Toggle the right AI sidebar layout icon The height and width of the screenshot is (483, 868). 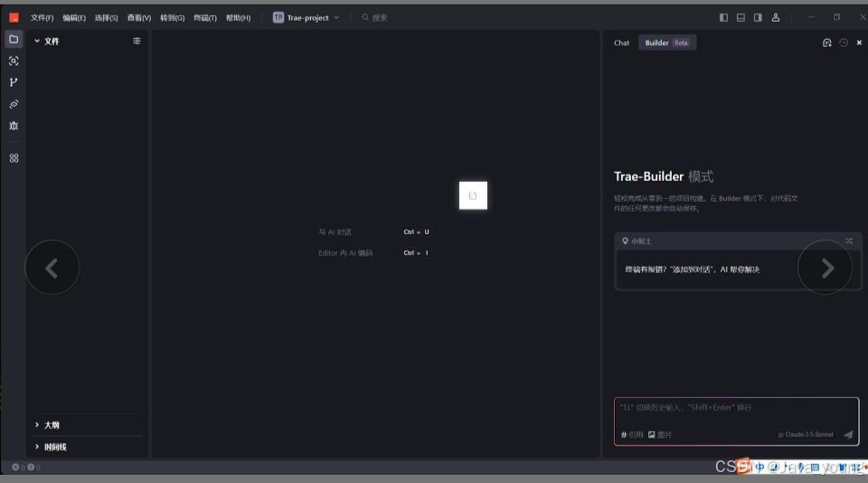[x=758, y=18]
